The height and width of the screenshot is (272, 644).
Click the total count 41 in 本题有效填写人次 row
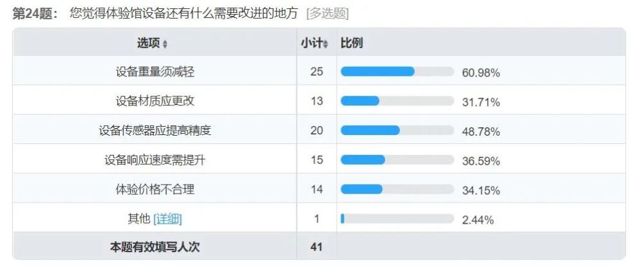316,247
